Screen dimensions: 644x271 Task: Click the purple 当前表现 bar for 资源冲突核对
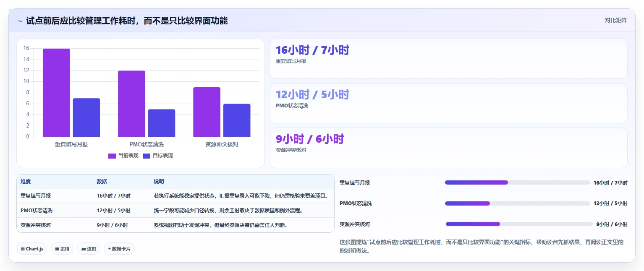click(207, 112)
